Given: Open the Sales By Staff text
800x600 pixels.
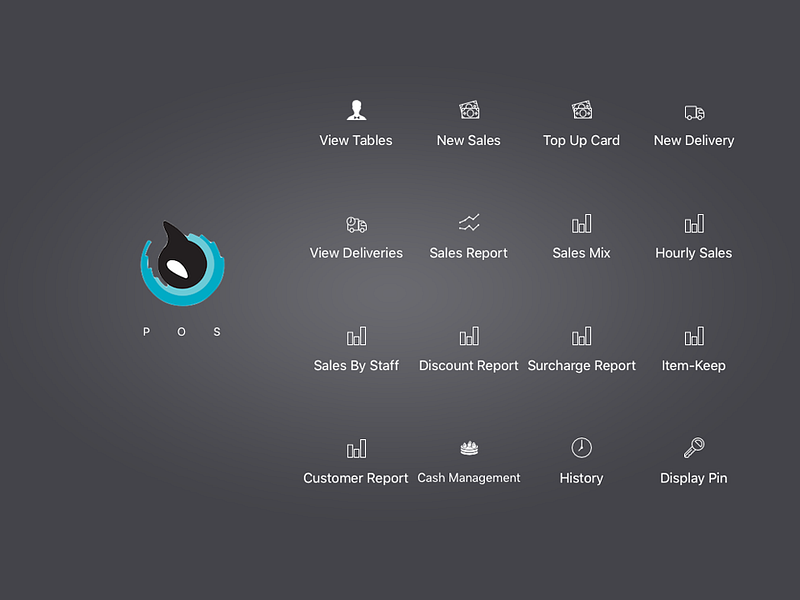Looking at the screenshot, I should click(x=356, y=366).
